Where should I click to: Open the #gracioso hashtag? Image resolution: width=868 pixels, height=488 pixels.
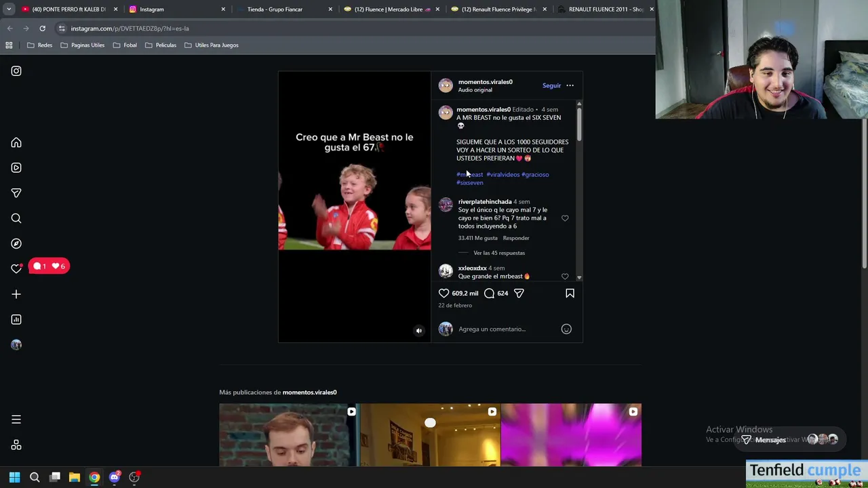pos(535,174)
